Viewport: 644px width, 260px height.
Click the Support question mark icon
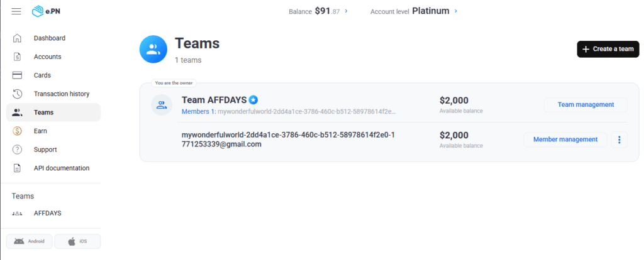coord(18,149)
